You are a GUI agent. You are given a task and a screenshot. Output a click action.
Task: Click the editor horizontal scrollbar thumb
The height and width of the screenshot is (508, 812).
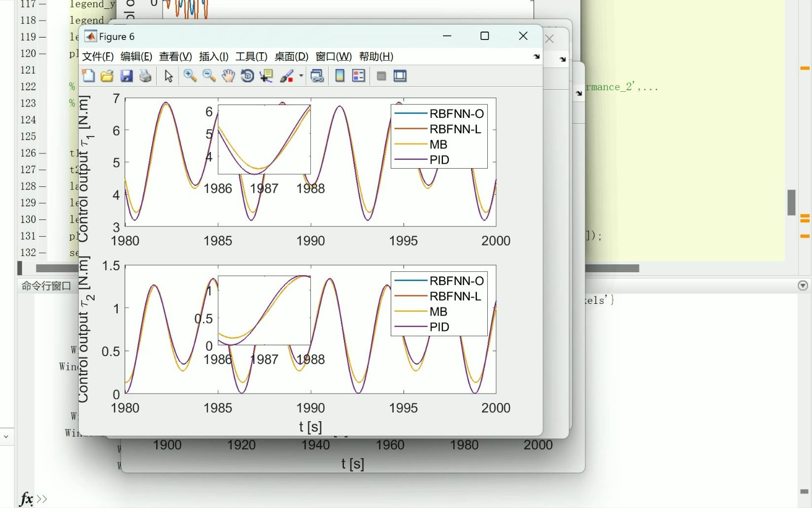click(x=338, y=268)
